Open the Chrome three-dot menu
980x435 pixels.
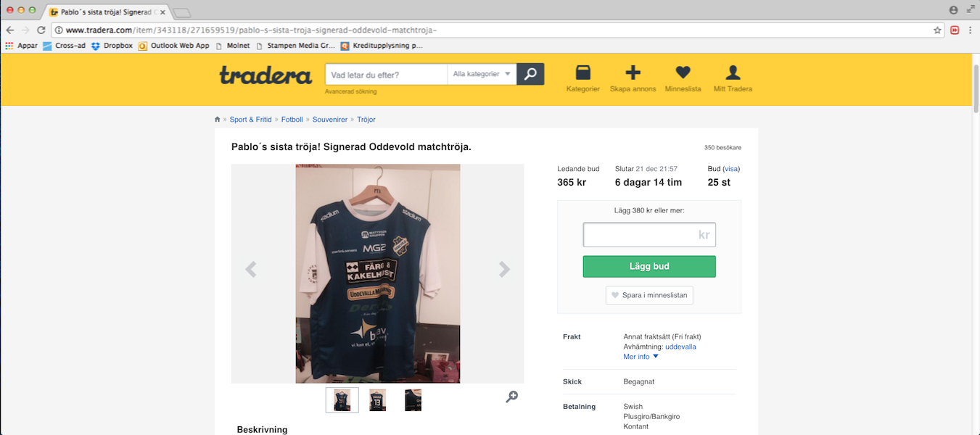[970, 30]
